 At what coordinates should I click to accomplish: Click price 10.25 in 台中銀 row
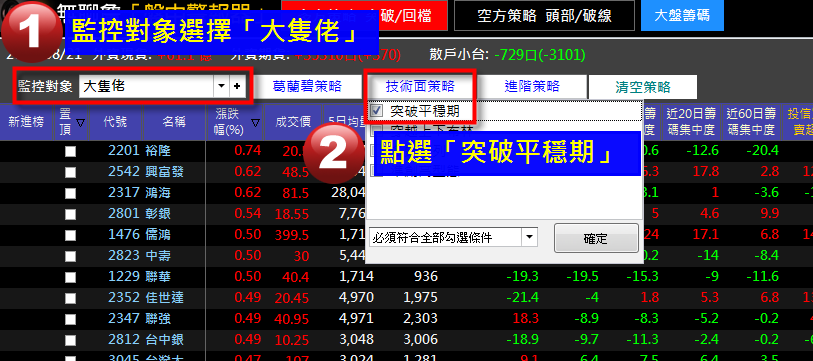(x=292, y=340)
